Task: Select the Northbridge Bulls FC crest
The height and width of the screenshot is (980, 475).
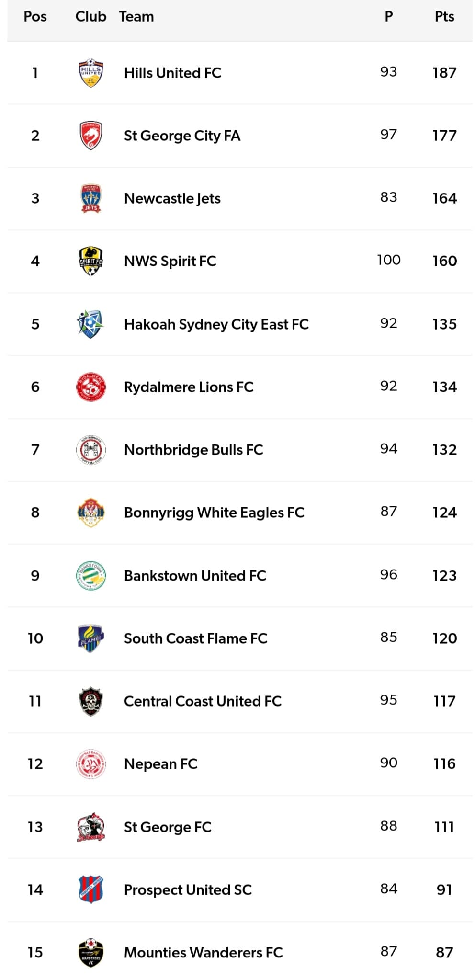Action: coord(90,450)
